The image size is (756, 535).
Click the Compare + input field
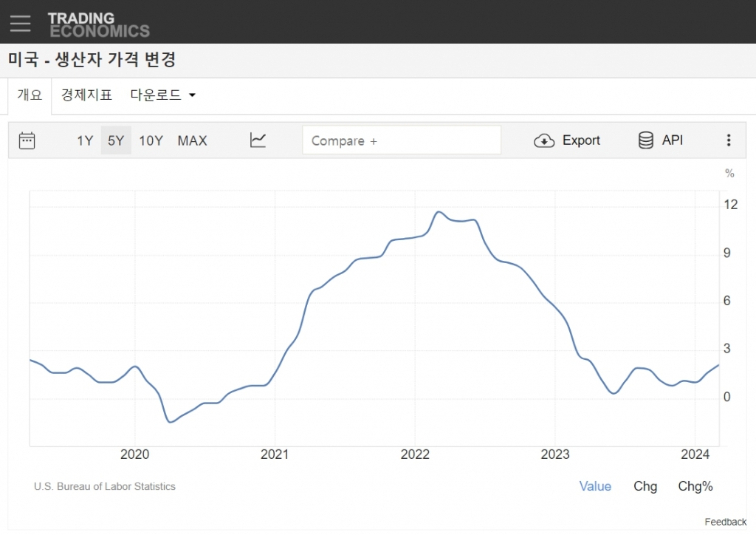(x=402, y=140)
